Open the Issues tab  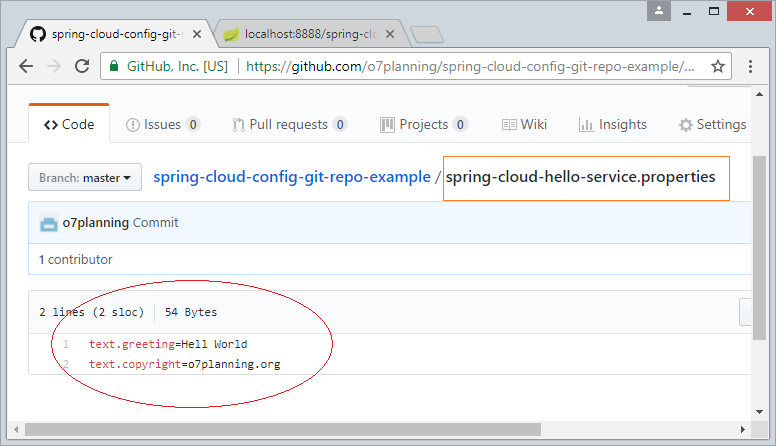tap(163, 124)
